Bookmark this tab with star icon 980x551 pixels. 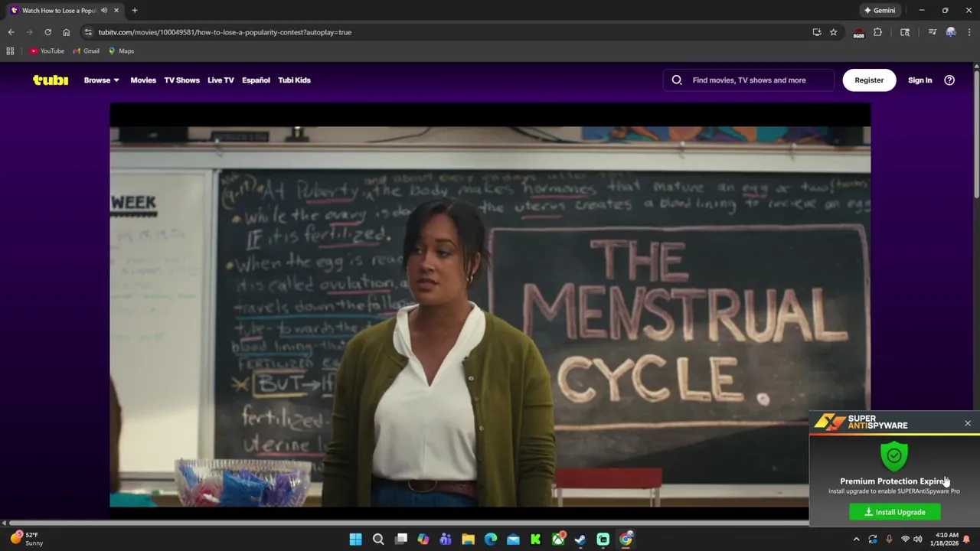click(x=834, y=32)
